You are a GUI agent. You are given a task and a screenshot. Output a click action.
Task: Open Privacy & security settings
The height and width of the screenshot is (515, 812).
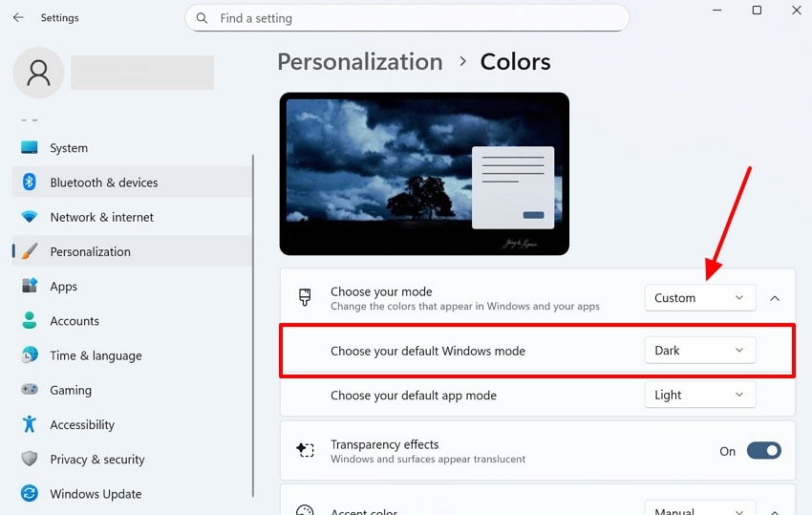pyautogui.click(x=132, y=459)
